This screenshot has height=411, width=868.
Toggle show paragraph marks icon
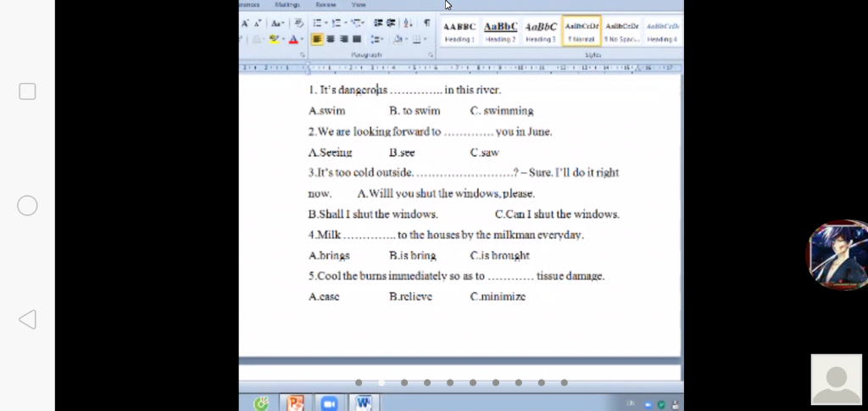pyautogui.click(x=427, y=23)
